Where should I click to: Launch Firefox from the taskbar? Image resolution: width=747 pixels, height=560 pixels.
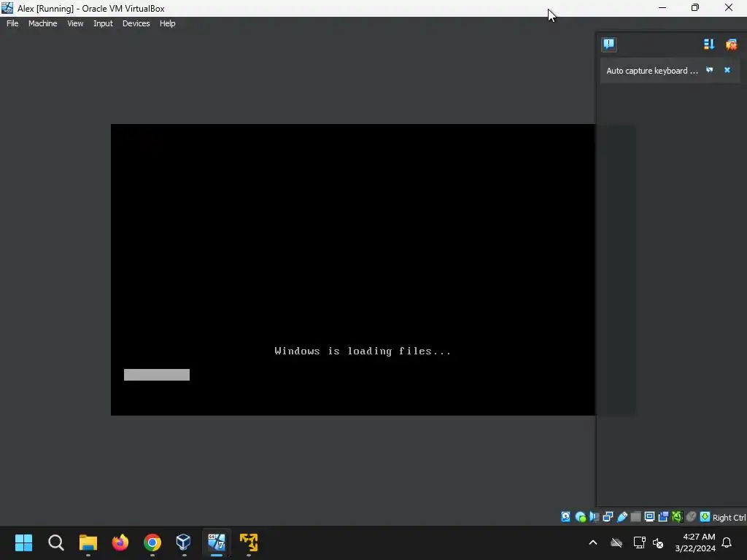(120, 542)
